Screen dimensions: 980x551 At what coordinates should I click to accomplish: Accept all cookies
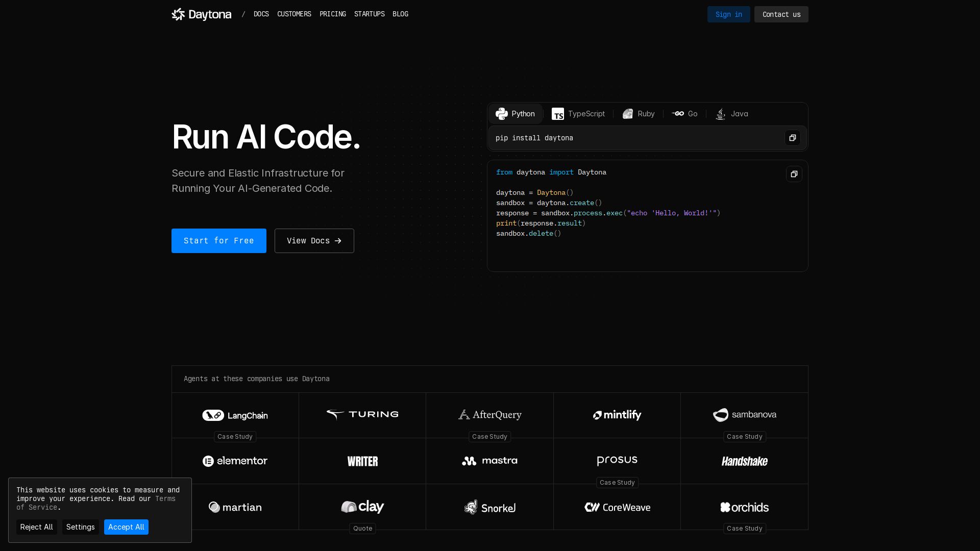click(126, 527)
